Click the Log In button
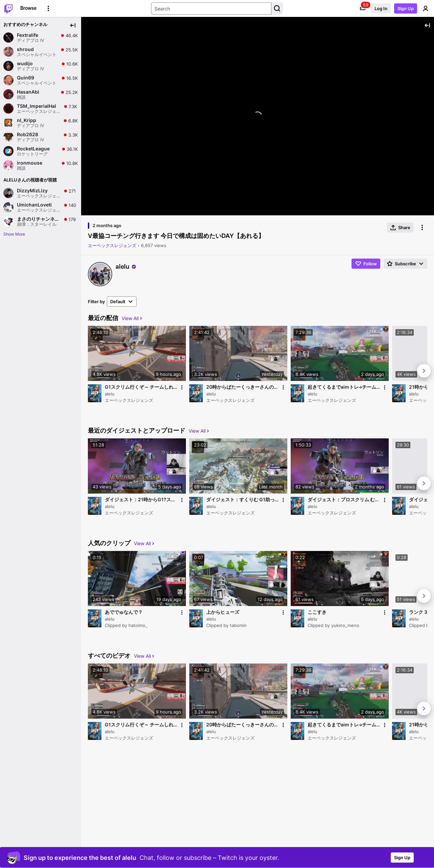Screen dimensions: 434x868 pos(381,8)
